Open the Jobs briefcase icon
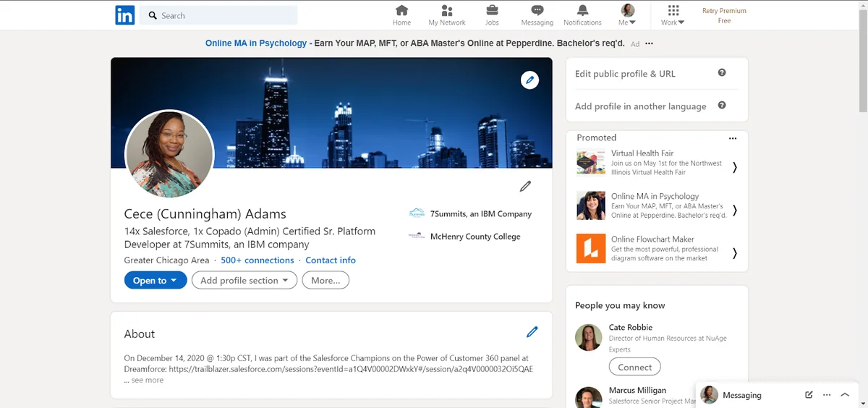The width and height of the screenshot is (868, 408). click(492, 14)
